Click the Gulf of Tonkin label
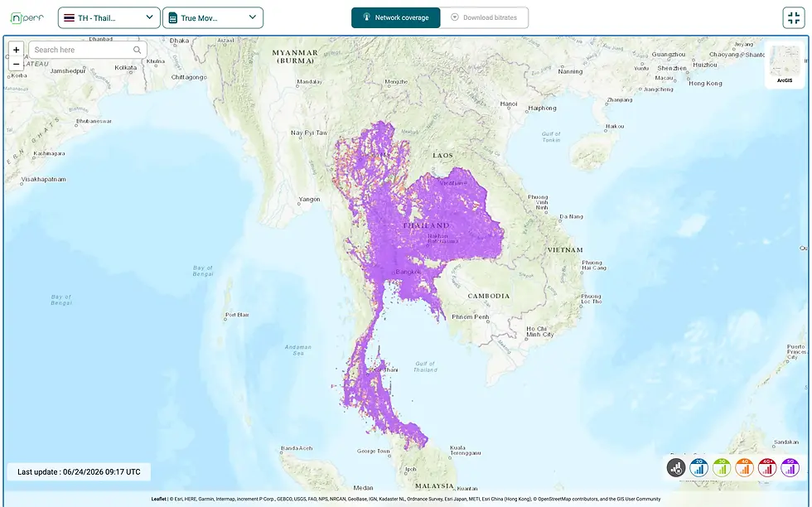This screenshot has width=812, height=507. tap(551, 137)
